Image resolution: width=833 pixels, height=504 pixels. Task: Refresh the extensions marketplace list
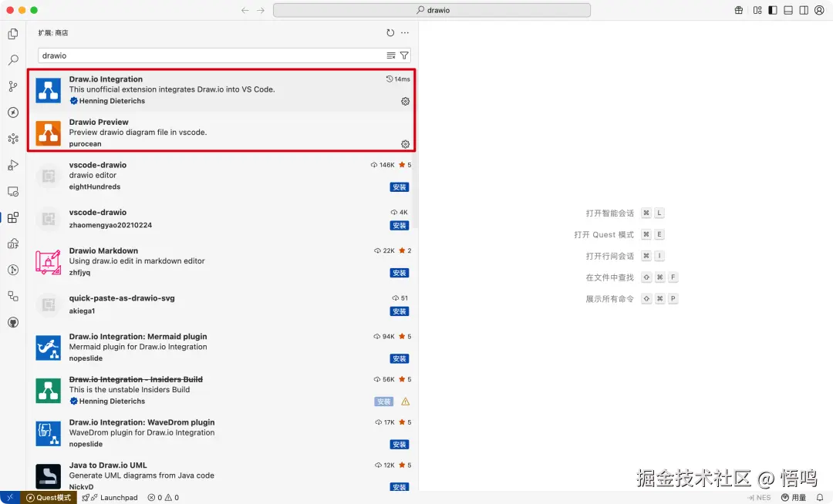coord(390,33)
